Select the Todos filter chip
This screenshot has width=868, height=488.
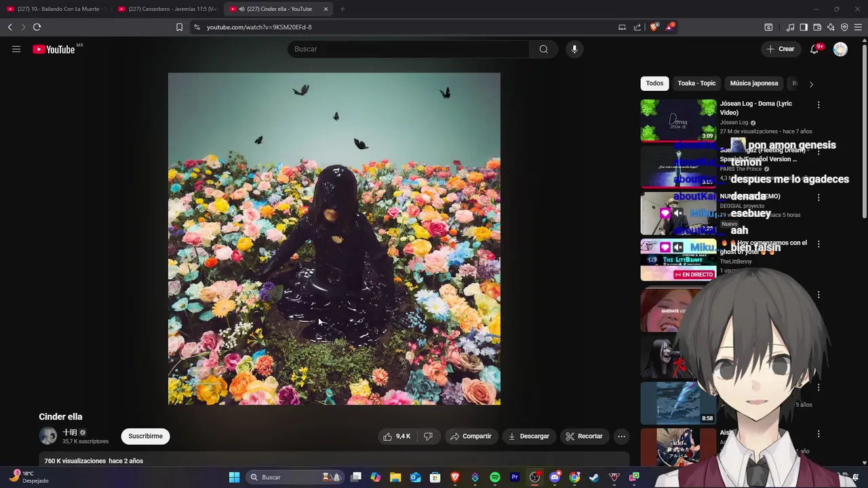click(654, 83)
